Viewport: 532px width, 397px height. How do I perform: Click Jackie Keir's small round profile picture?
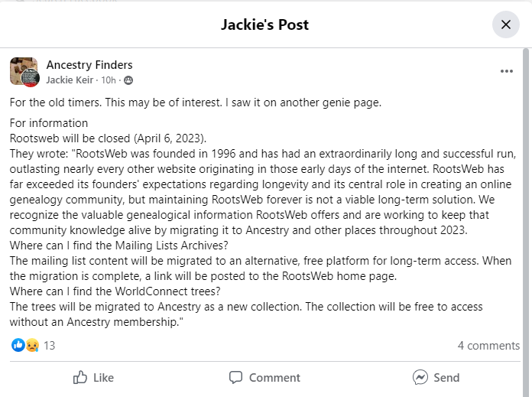(31, 78)
